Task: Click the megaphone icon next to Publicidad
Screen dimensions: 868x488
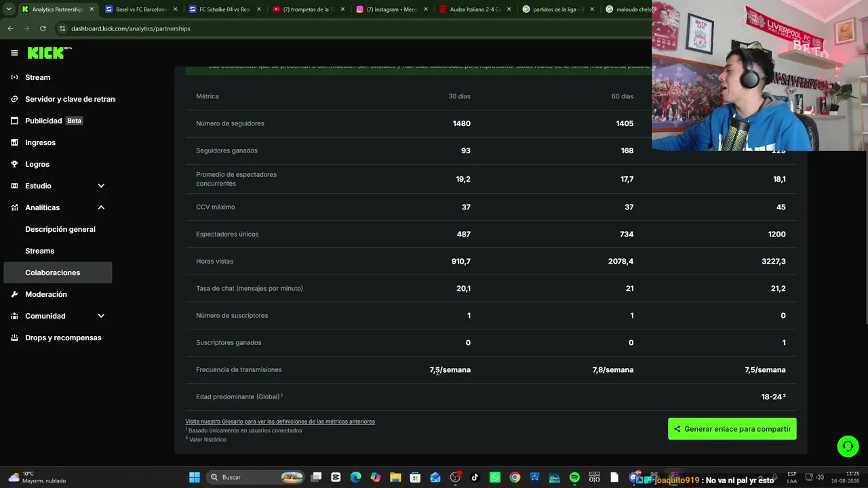Action: tap(14, 121)
